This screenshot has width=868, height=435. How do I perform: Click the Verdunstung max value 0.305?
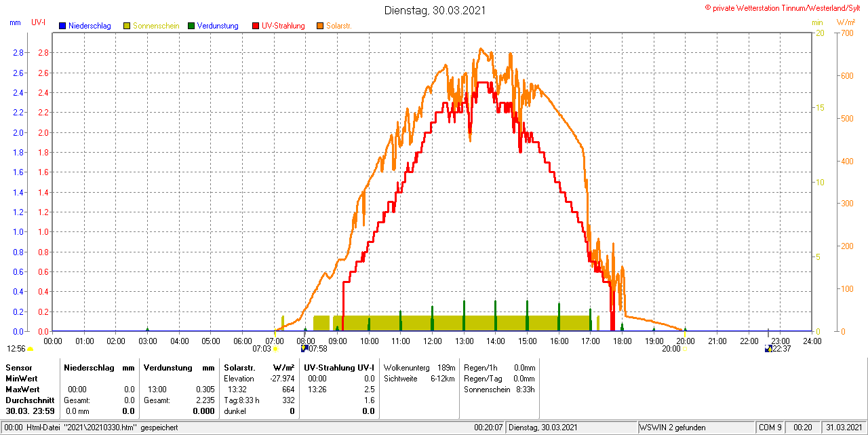click(204, 390)
